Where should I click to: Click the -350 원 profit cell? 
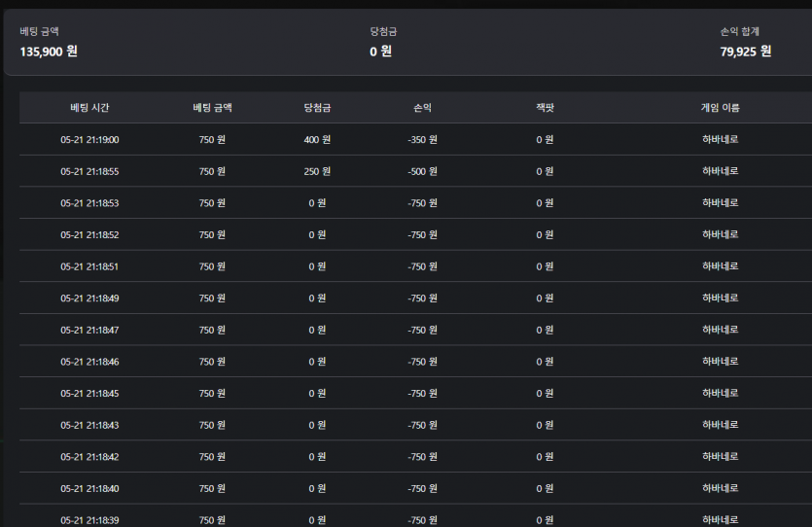point(422,140)
